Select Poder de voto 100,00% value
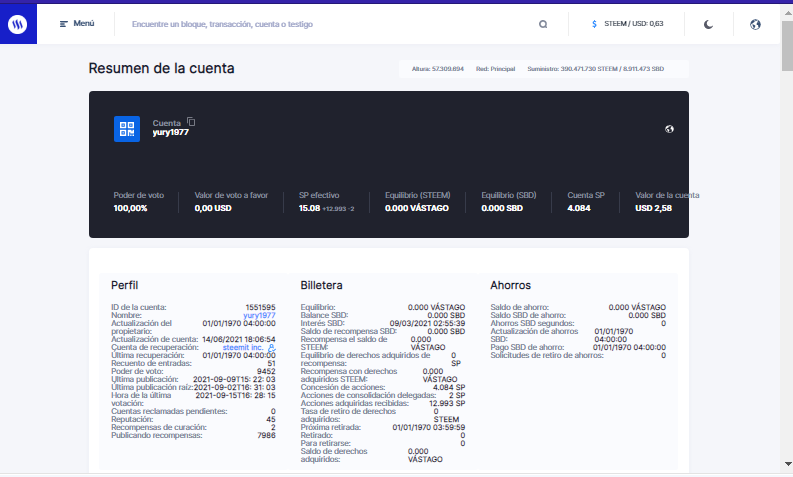793x477 pixels. tap(130, 208)
